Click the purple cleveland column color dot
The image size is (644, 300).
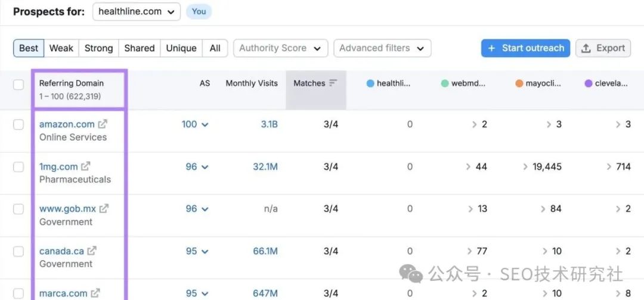[589, 83]
